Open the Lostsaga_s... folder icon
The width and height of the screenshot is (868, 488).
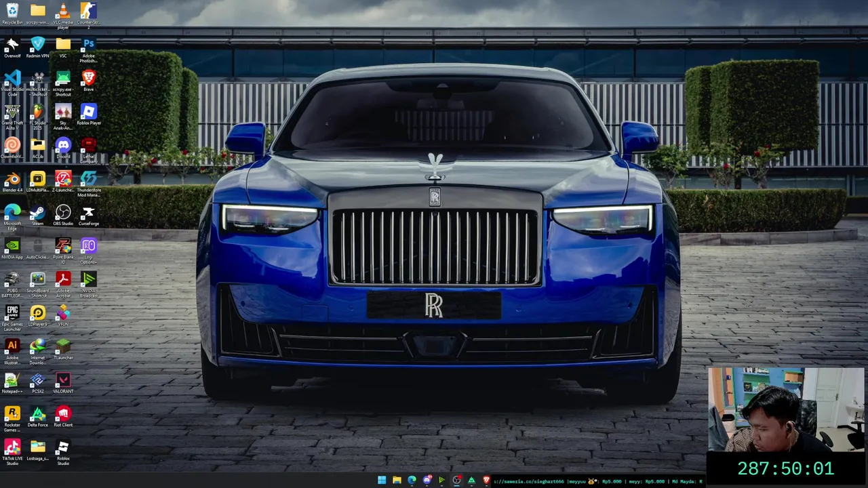pos(37,450)
